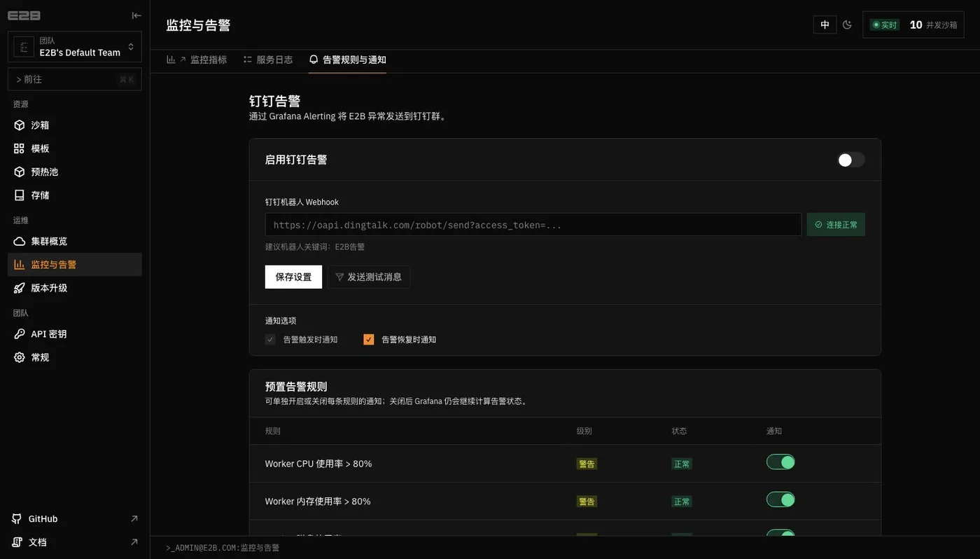Open the 文档 link in the sidebar
This screenshot has width=980, height=559.
(75, 542)
